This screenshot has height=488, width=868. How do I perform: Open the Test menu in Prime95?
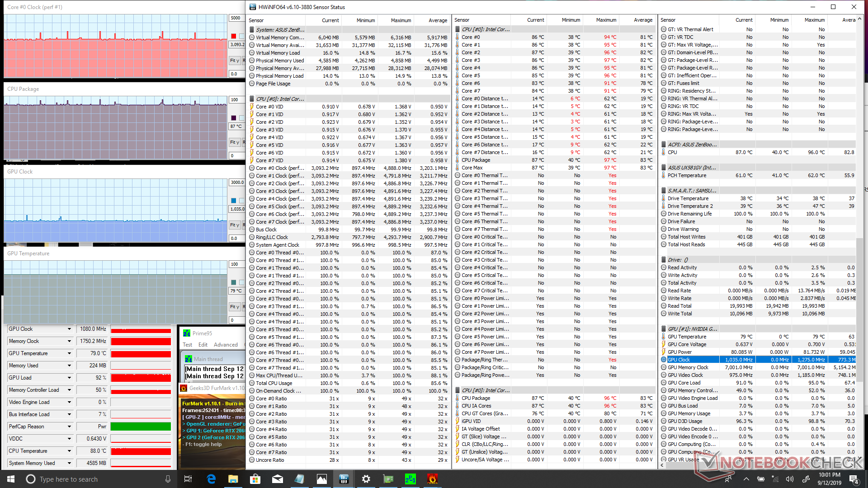[x=187, y=345]
